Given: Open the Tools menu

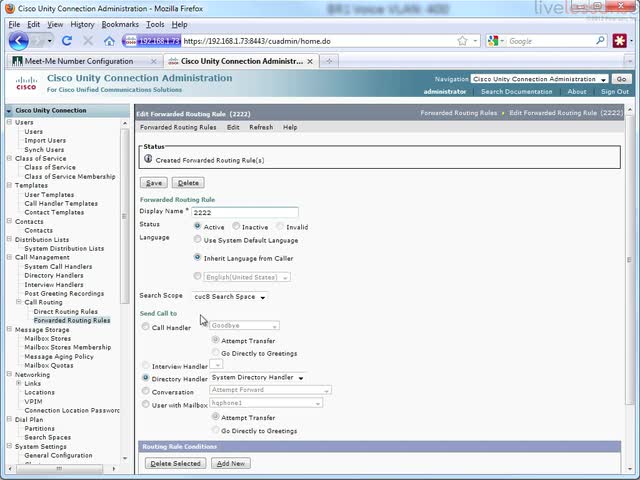Looking at the screenshot, I should (155, 24).
